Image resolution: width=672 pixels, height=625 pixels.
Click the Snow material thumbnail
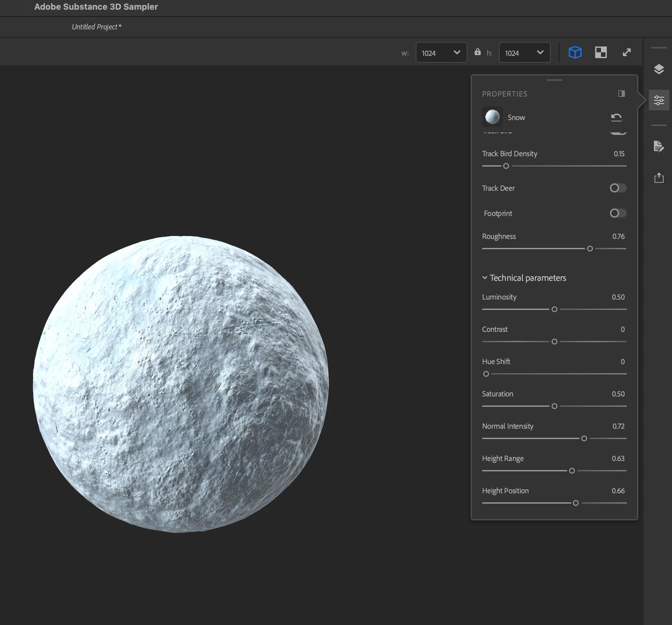tap(492, 117)
